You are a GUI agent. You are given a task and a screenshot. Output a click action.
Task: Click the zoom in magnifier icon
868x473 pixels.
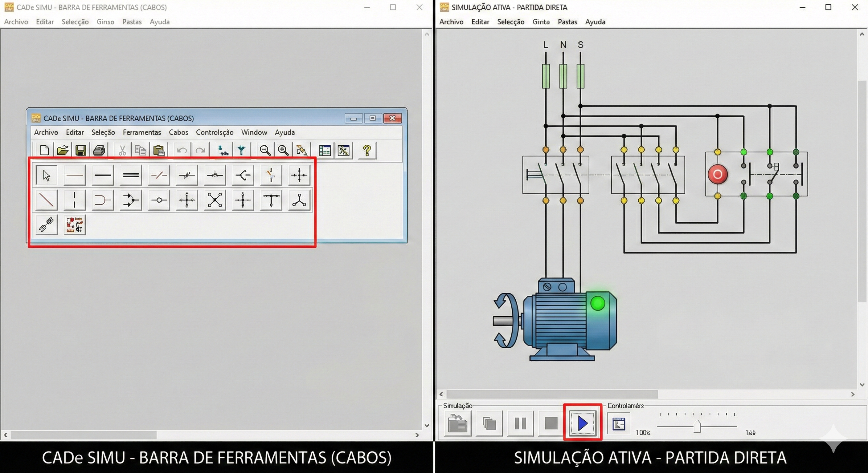point(283,150)
